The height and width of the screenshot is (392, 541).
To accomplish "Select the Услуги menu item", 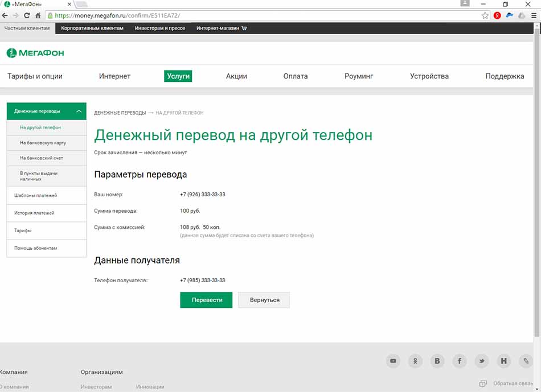I will tap(178, 76).
